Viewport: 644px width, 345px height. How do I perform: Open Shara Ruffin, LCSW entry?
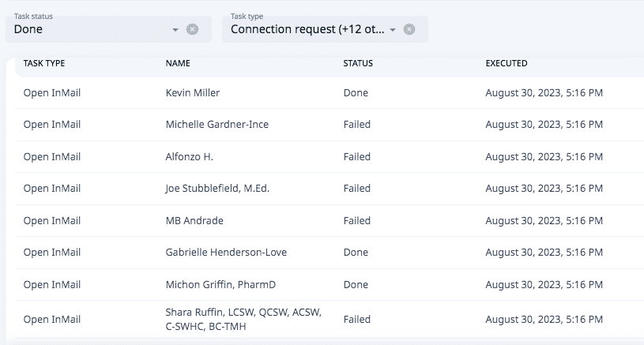[x=243, y=319]
